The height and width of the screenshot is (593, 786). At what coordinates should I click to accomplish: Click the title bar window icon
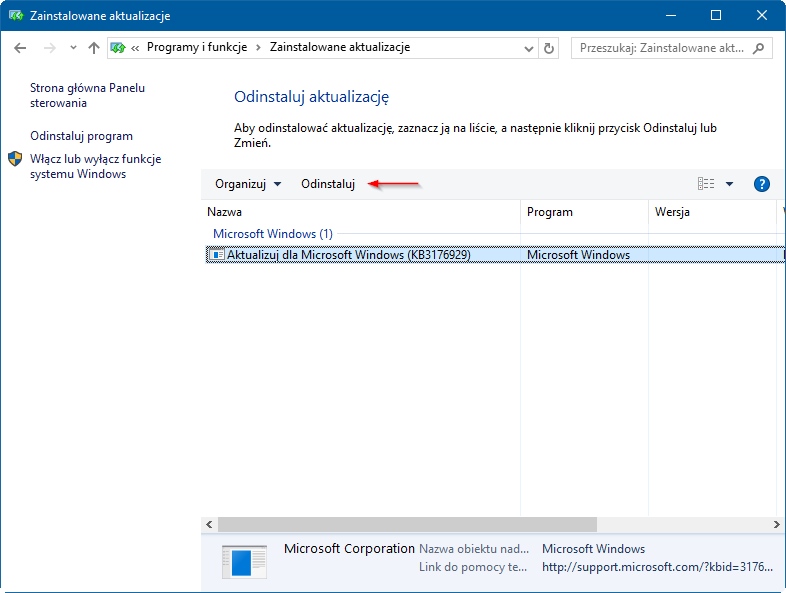[16, 16]
